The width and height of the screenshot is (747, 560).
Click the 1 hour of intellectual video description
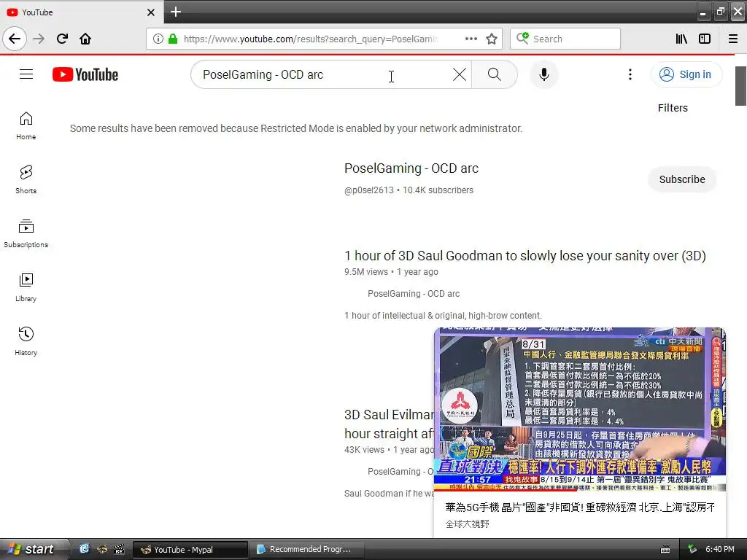443,316
